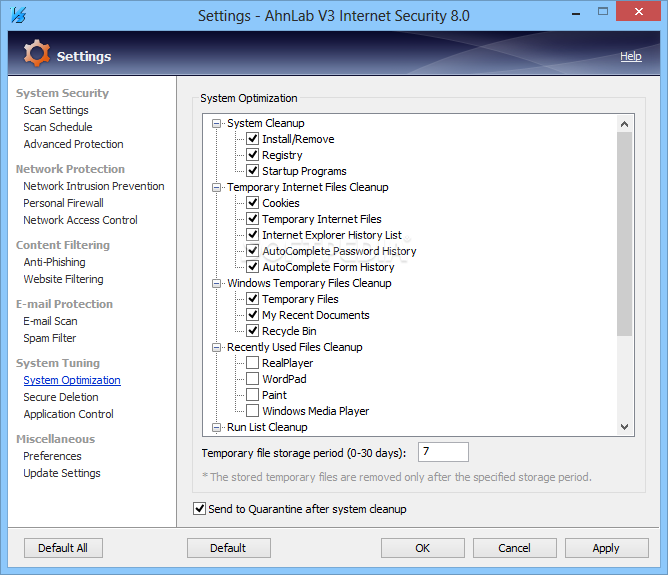Image resolution: width=668 pixels, height=575 pixels.
Task: Click the AhnLab V3 logo in title bar
Action: [18, 15]
